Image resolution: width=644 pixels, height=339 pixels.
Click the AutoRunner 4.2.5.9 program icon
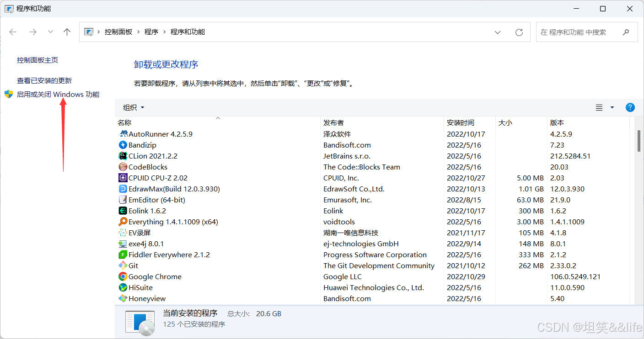[x=123, y=134]
